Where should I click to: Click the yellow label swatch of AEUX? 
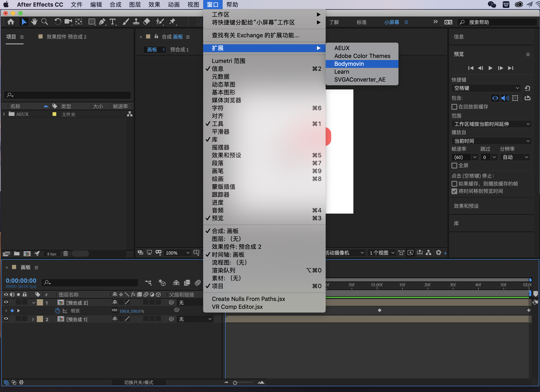[55, 114]
